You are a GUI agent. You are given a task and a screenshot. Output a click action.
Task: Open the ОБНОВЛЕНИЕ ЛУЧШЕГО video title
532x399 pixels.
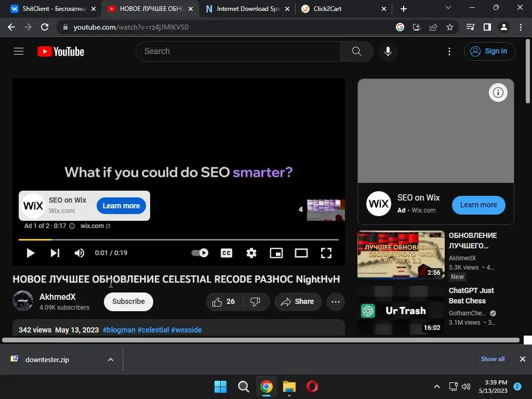tap(473, 241)
